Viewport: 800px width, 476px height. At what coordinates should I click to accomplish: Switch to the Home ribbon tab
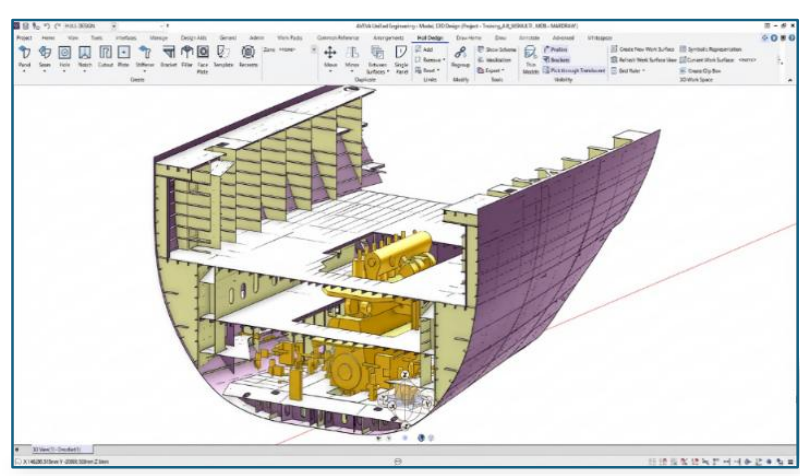point(48,38)
